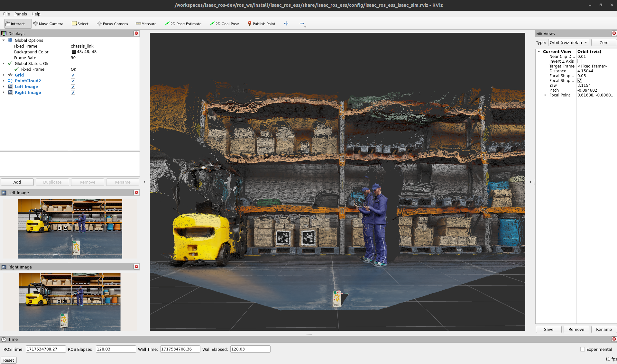Open the view Type dropdown

[x=568, y=43]
